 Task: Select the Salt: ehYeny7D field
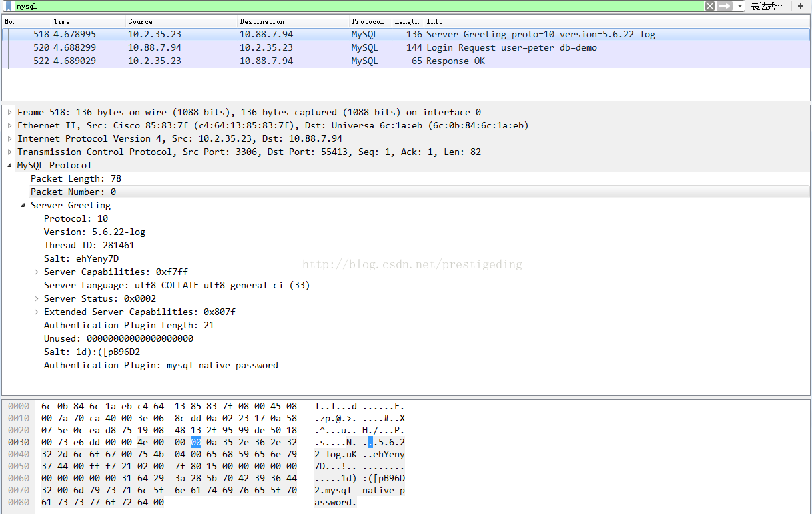coord(81,258)
